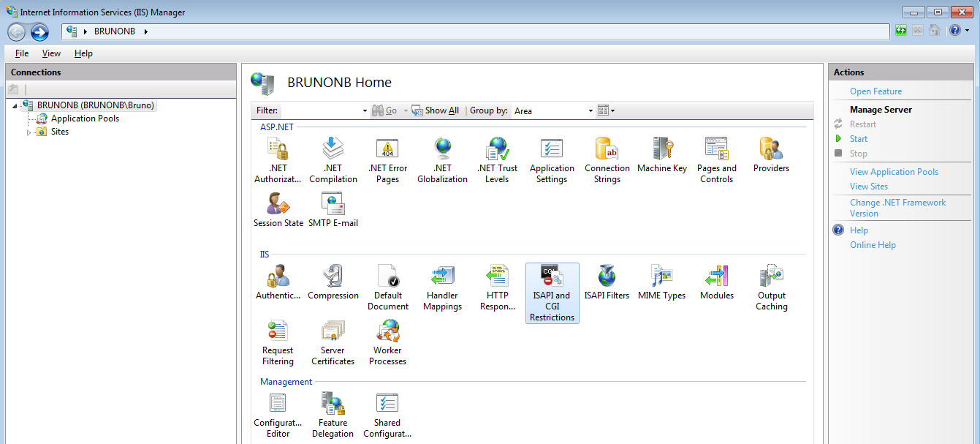Click Show All button in filter bar
Screen dimensions: 980x444
pos(436,110)
